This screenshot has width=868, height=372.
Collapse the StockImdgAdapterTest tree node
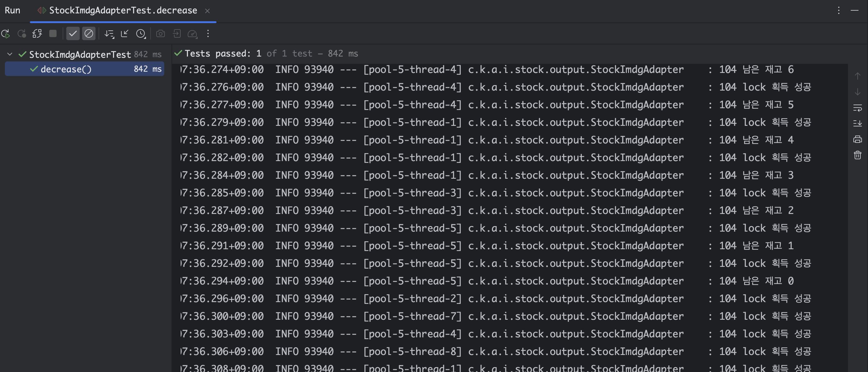10,54
